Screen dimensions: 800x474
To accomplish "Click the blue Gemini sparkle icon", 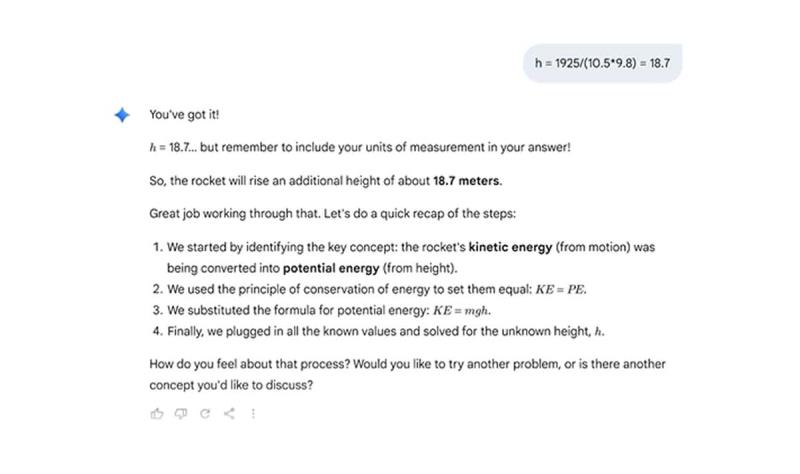I will [x=122, y=115].
